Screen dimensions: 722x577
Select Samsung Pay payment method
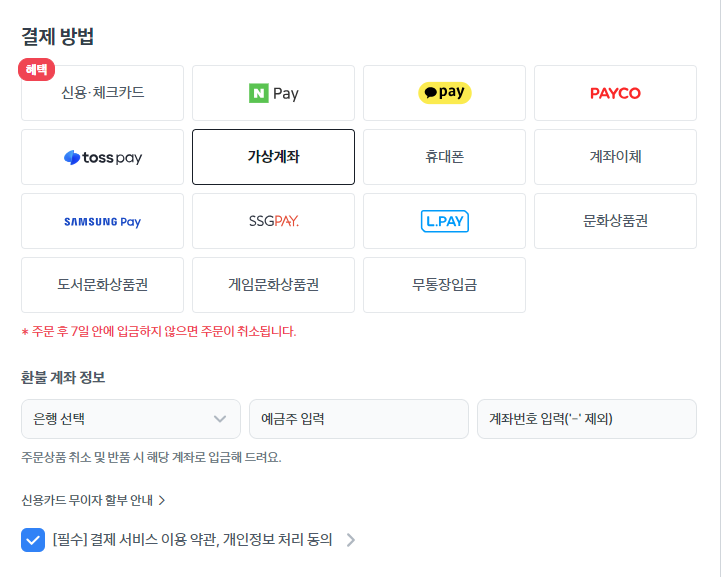tap(102, 221)
